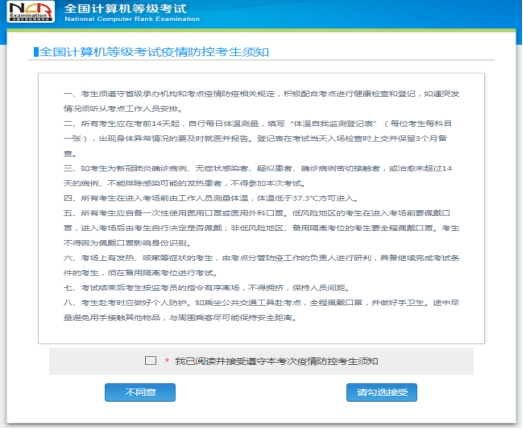Click paragraph 六 about 发热、咳嗽 symptoms
The width and height of the screenshot is (523, 429).
(x=262, y=265)
